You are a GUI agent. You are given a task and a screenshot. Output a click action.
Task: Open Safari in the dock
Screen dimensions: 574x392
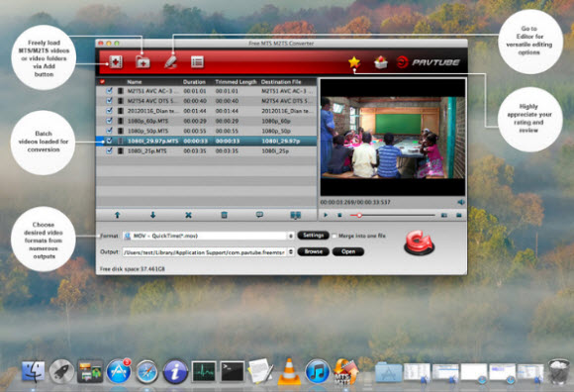tap(146, 371)
